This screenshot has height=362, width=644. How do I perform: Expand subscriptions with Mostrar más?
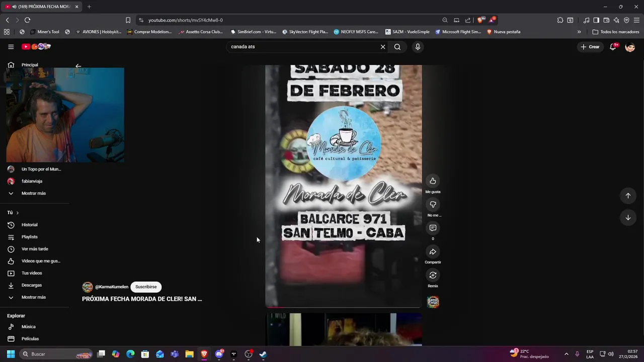tap(34, 194)
